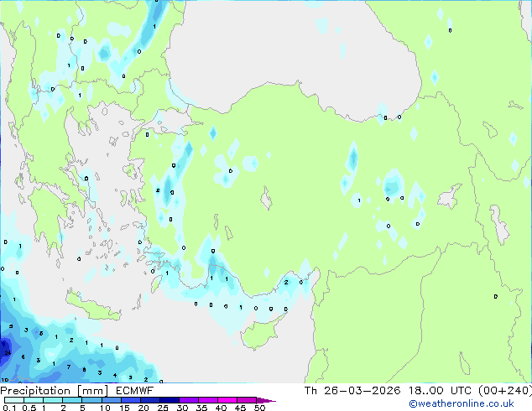Click the 'Precipitation [mm]' title text
The image size is (532, 411).
[55, 391]
